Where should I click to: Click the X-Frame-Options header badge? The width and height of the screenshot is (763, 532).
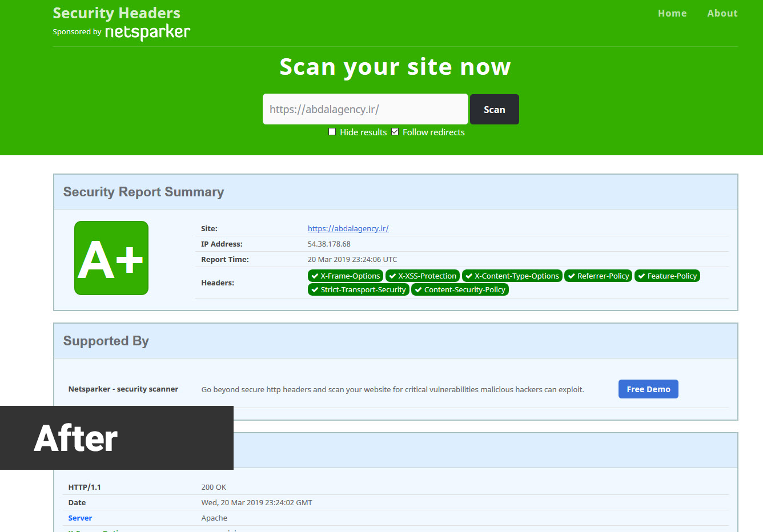pyautogui.click(x=346, y=276)
